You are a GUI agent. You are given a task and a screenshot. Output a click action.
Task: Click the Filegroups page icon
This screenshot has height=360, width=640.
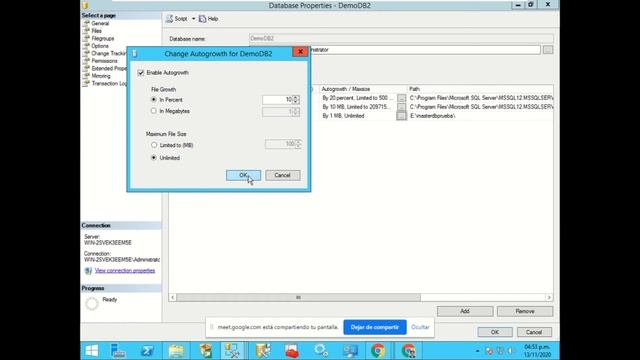click(86, 38)
